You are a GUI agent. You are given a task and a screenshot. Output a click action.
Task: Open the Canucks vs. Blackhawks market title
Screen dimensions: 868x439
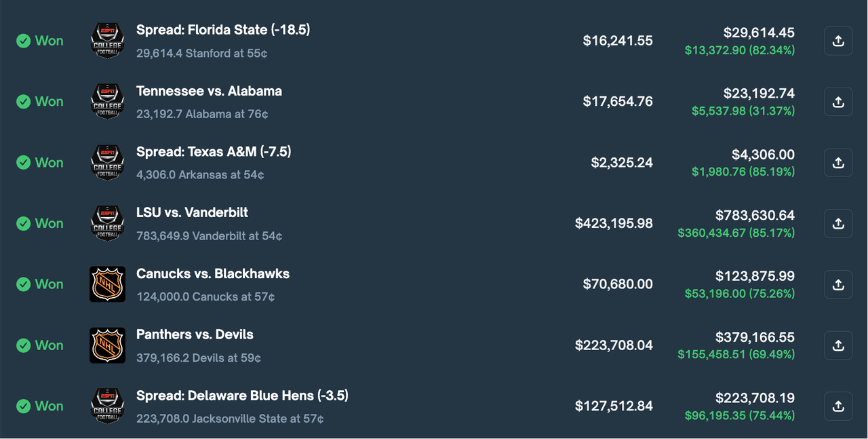[213, 273]
